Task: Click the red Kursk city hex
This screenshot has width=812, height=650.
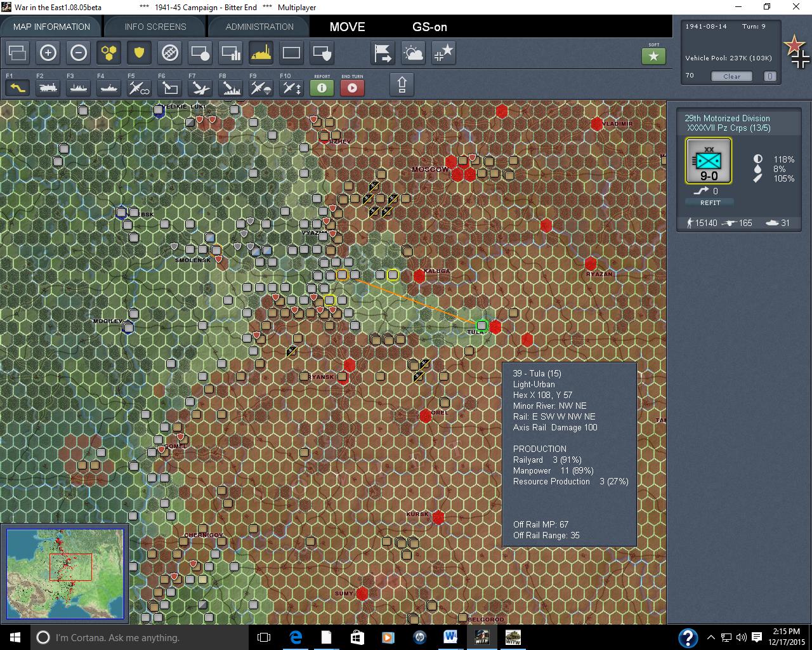Action: pos(438,517)
